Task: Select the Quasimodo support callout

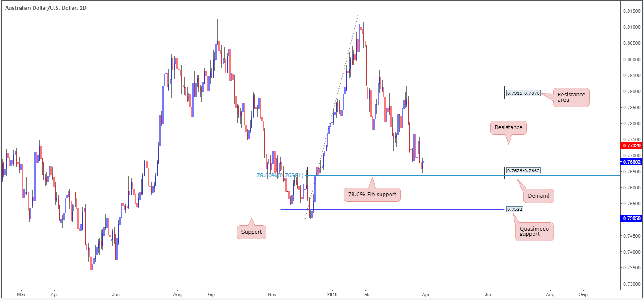Action: pos(534,232)
